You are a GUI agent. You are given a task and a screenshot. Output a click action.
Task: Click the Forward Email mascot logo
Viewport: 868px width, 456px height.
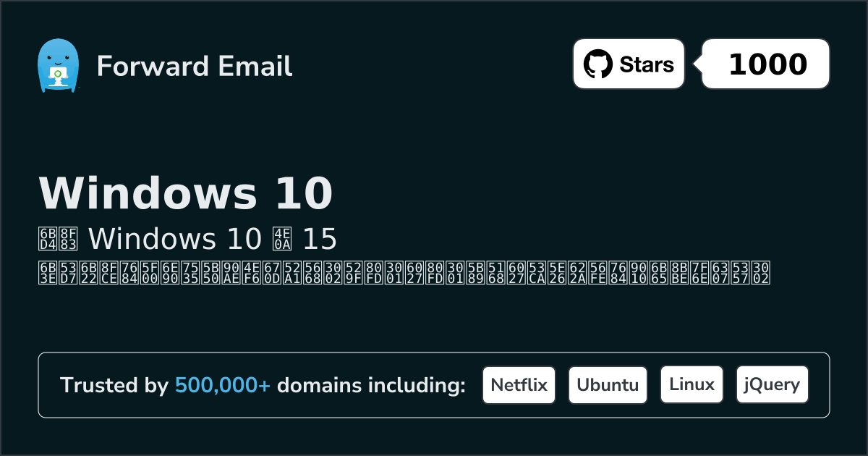tap(57, 65)
